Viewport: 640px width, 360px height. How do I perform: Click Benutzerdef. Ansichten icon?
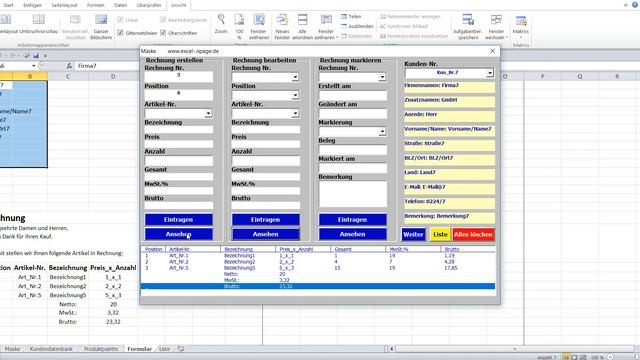click(x=75, y=19)
